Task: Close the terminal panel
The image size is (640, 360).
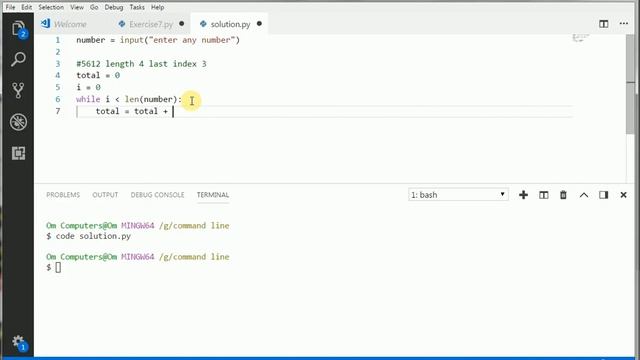Action: pos(623,195)
